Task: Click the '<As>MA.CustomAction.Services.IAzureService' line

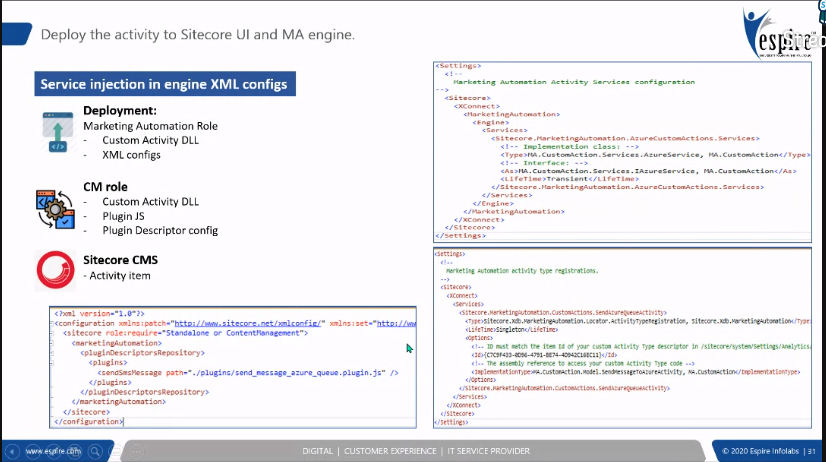Action: coord(648,171)
